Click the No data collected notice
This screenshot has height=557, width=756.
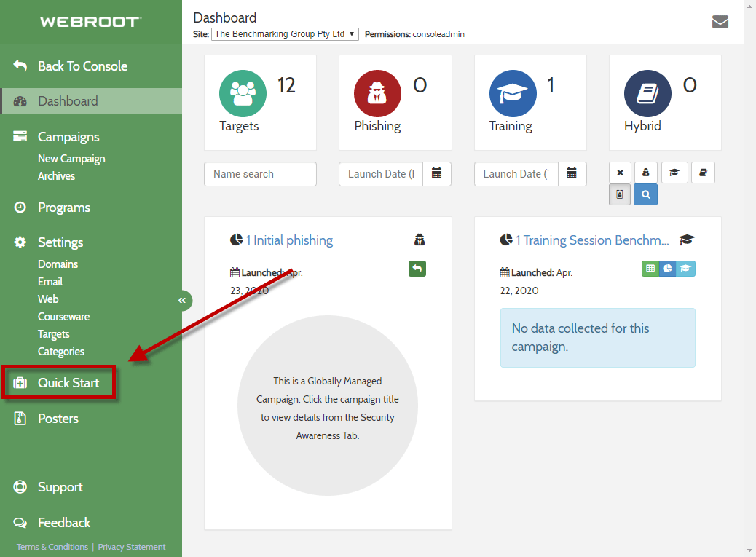[x=598, y=337]
